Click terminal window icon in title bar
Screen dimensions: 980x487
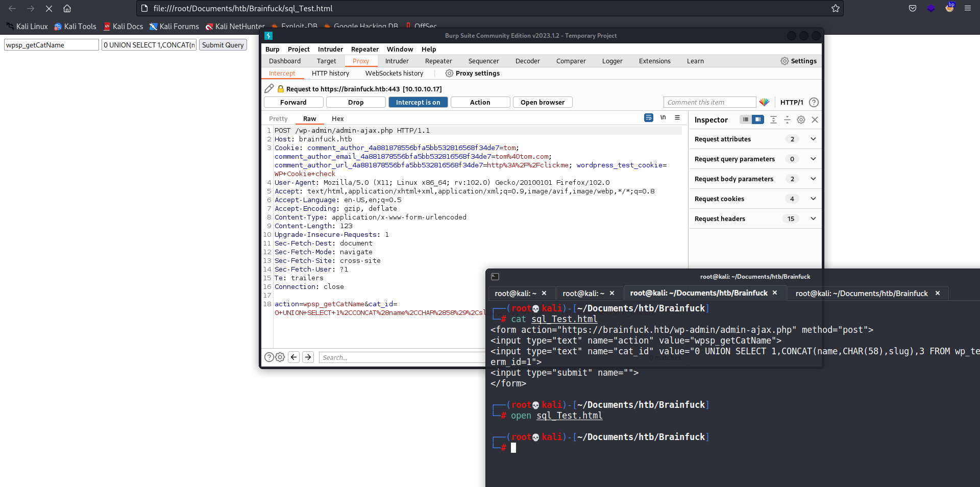click(495, 277)
